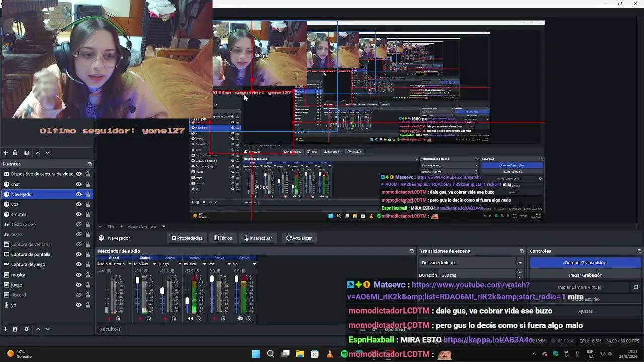
Task: Unmute the Mic/Aux mixer channel
Action: click(x=141, y=318)
